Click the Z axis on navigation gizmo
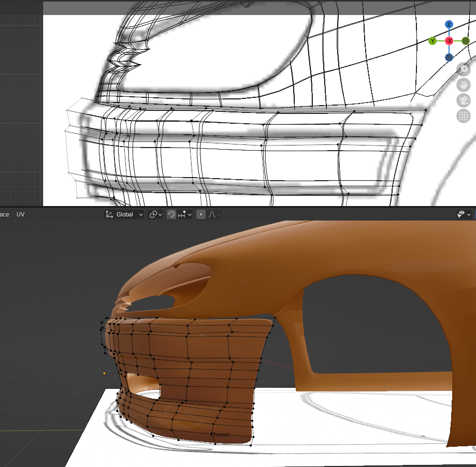The width and height of the screenshot is (476, 467). coord(449,24)
